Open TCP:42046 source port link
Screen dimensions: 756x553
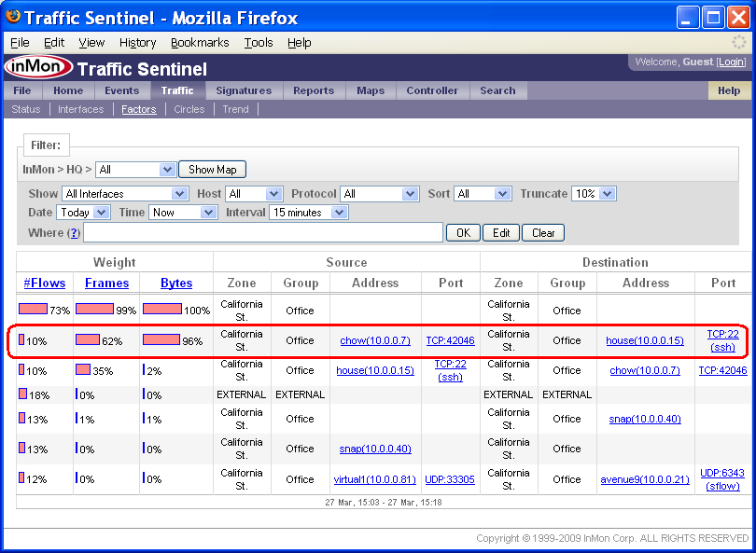point(450,340)
